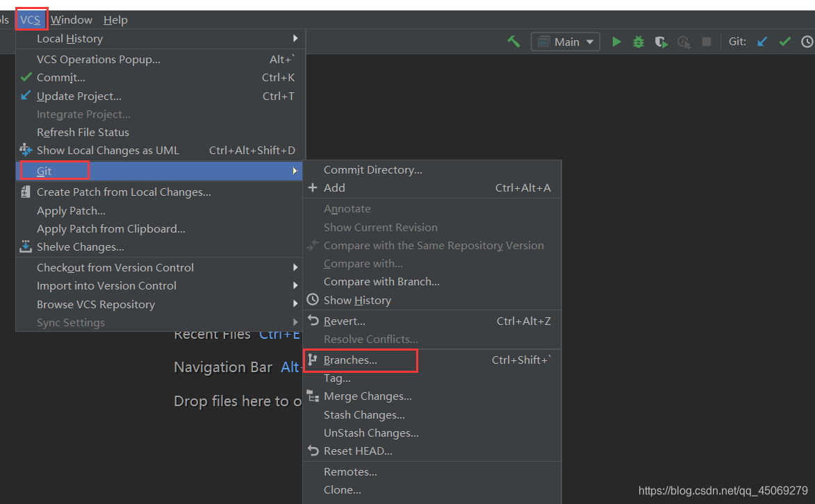Viewport: 815px width, 504px height.
Task: Select Tag... in Git submenu
Action: click(x=432, y=378)
